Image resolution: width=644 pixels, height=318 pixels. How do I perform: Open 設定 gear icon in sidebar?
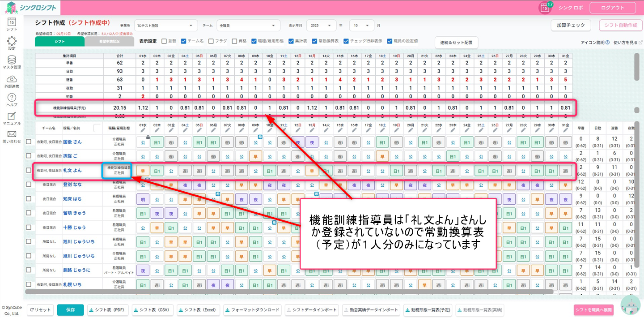pyautogui.click(x=12, y=42)
